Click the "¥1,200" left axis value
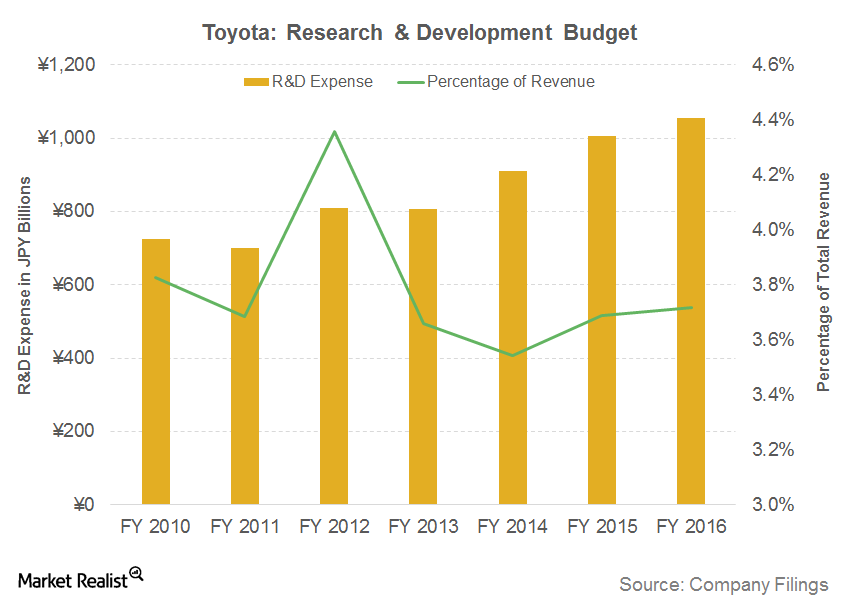This screenshot has width=845, height=601. click(x=66, y=65)
